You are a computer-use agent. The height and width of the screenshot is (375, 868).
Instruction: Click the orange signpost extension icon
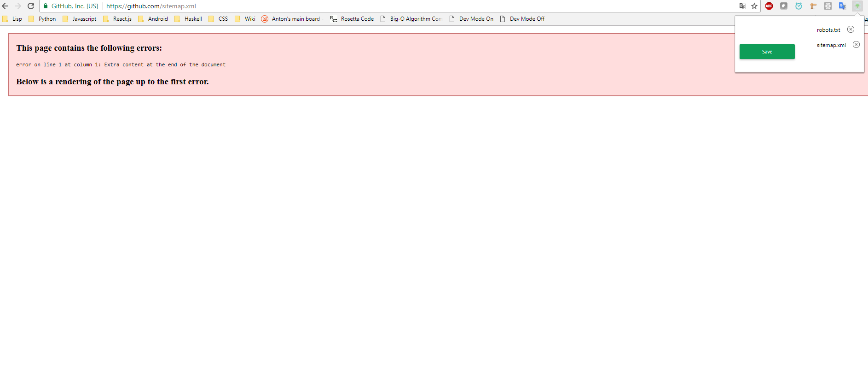813,6
